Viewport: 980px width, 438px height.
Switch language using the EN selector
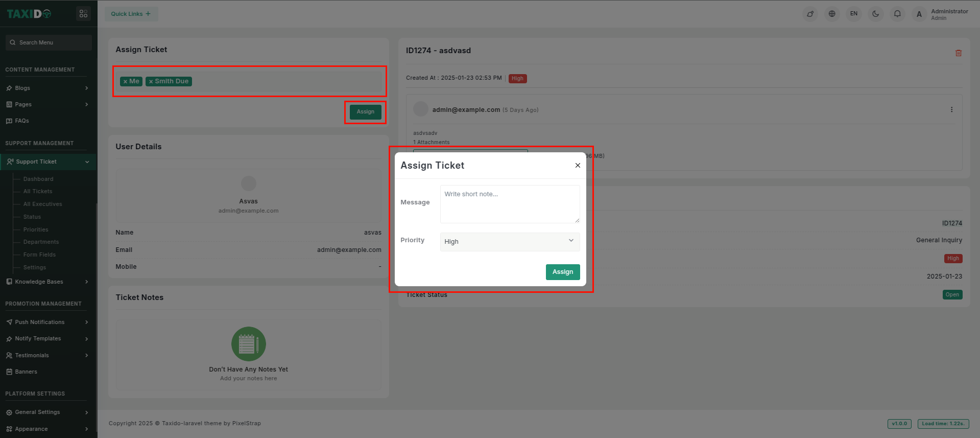pyautogui.click(x=853, y=14)
